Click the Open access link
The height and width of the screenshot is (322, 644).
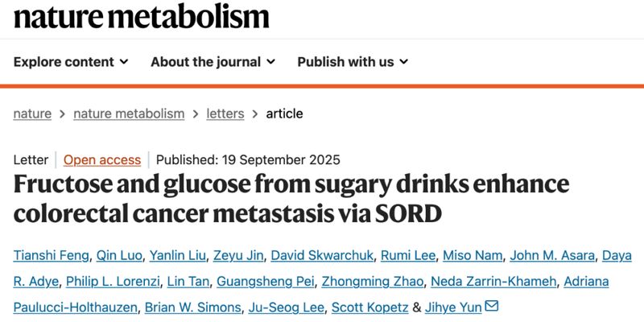[102, 159]
